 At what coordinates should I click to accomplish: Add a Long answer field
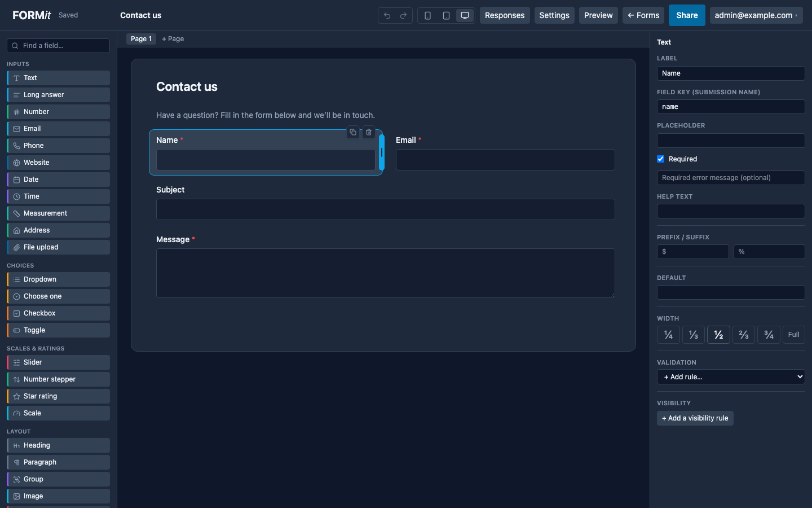pos(58,95)
